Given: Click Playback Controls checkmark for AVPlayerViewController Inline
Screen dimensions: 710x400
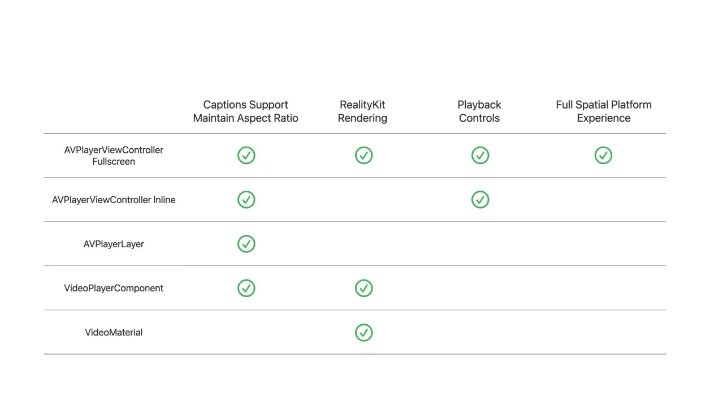Looking at the screenshot, I should tap(480, 199).
